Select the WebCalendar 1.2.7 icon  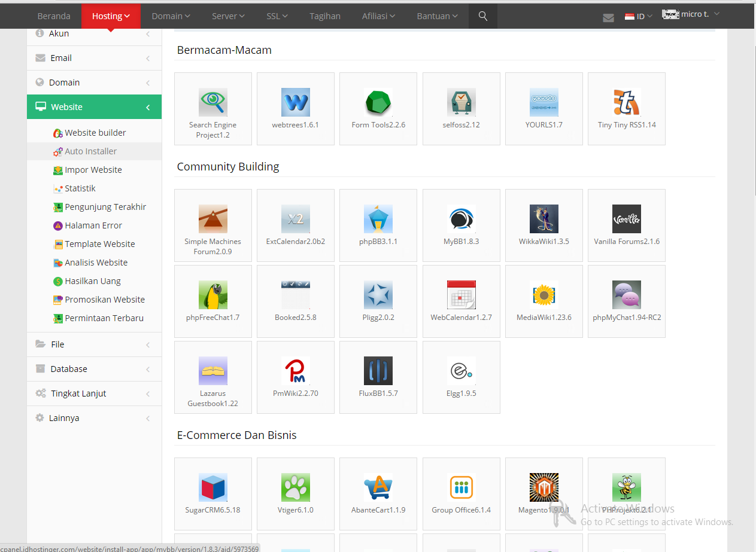[x=462, y=295]
